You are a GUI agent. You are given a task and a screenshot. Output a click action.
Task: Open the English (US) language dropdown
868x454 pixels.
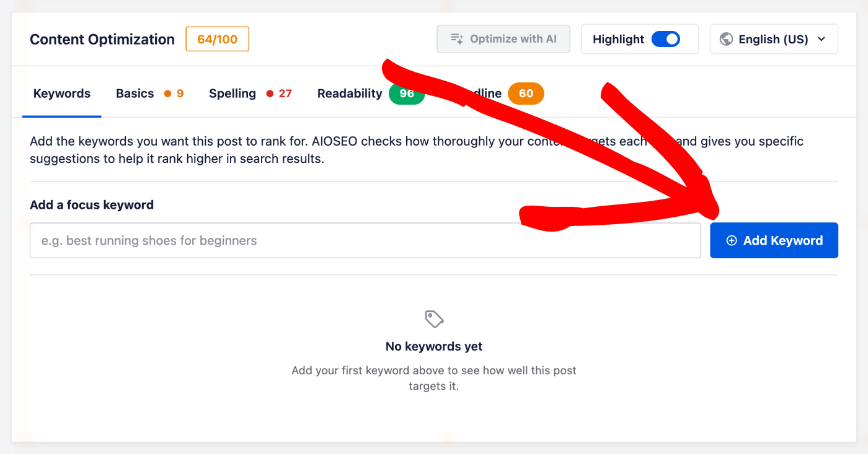[774, 39]
